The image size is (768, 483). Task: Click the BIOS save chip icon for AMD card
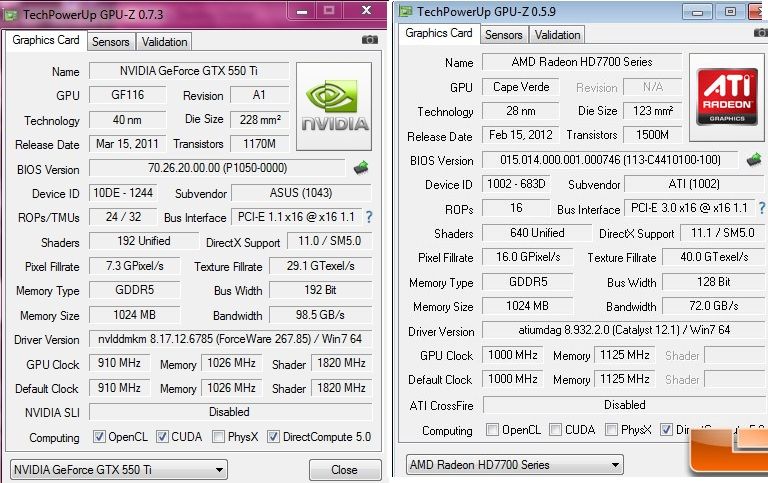pyautogui.click(x=754, y=160)
